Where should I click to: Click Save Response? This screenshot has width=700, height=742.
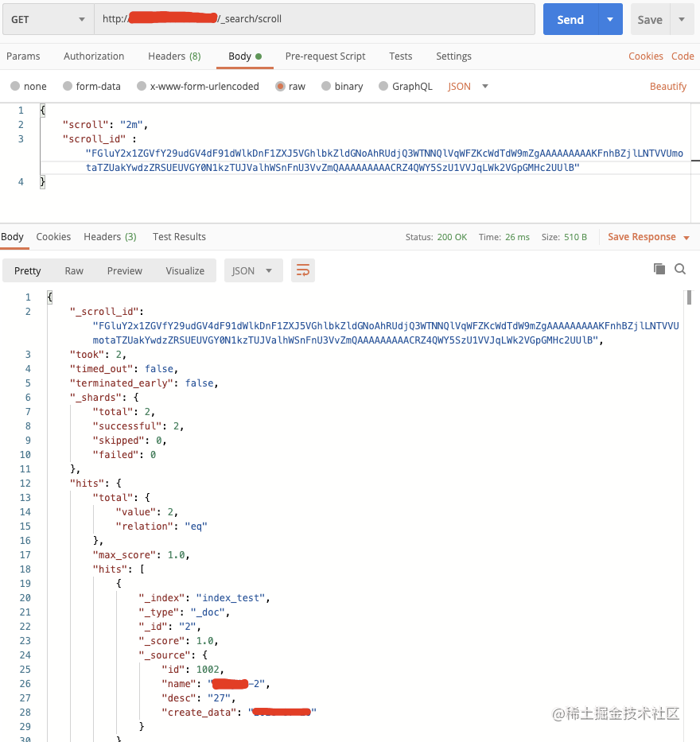pos(642,237)
